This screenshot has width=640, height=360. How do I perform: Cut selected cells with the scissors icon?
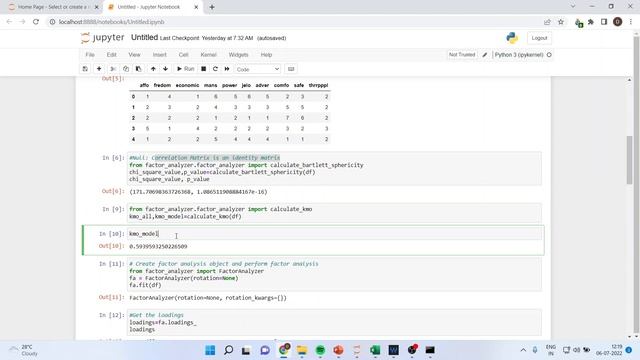113,69
